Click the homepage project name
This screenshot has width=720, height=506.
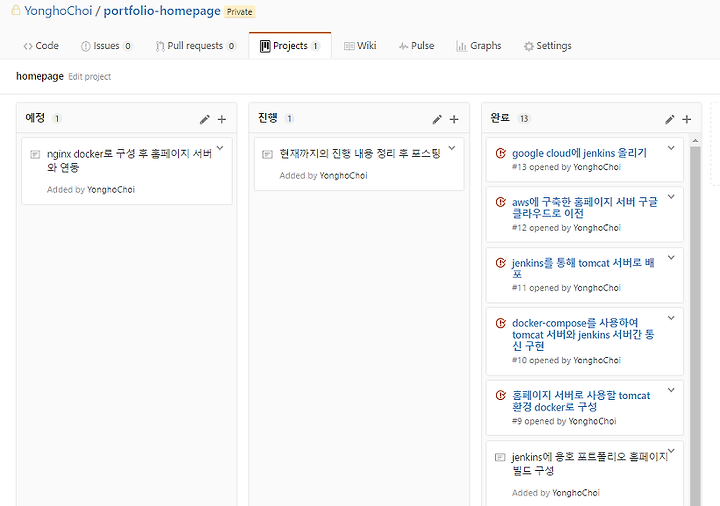click(x=40, y=76)
